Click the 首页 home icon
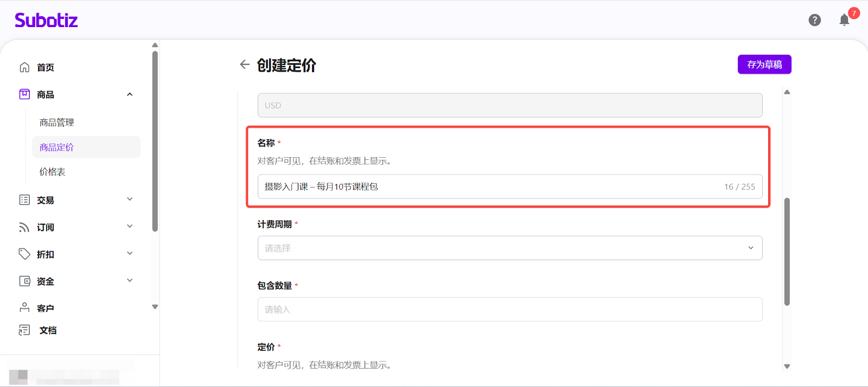Screen dimensions: 868x387 [x=24, y=67]
